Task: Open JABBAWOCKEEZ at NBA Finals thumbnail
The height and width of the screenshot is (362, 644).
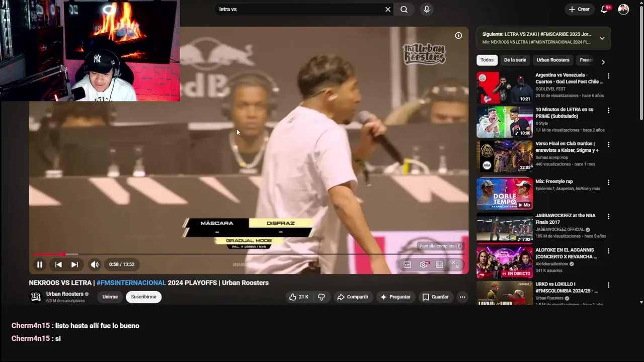Action: tap(505, 228)
